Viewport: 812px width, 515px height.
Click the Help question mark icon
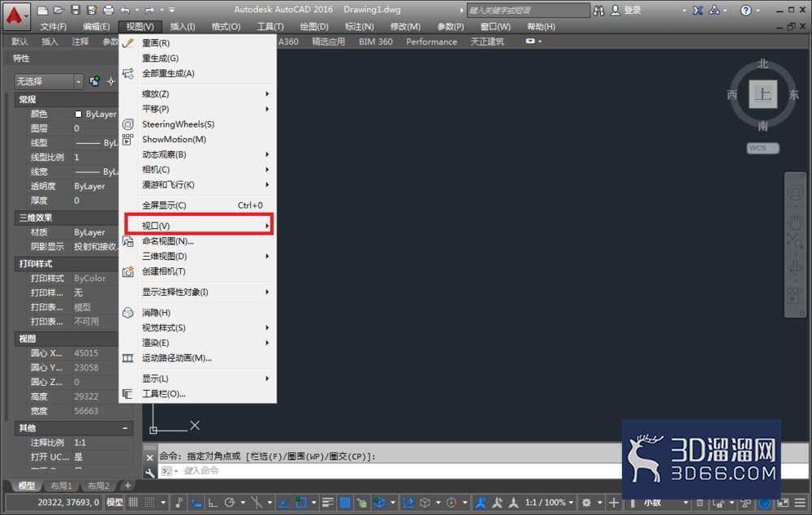tap(745, 11)
